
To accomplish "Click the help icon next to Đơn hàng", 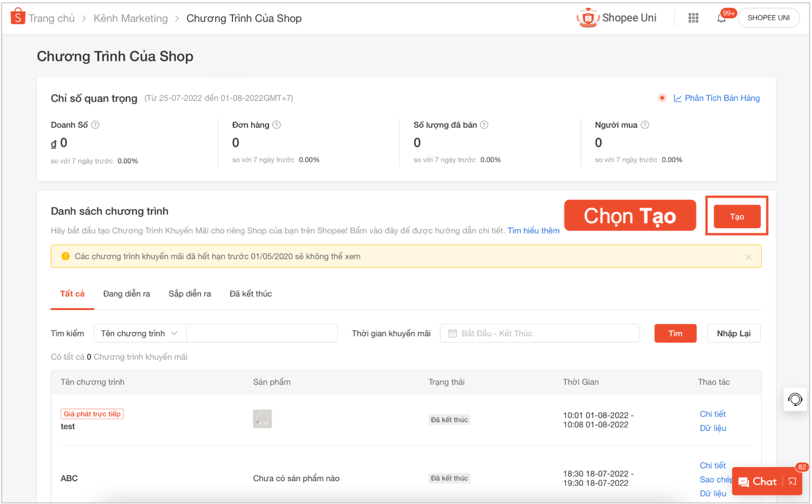I will (x=277, y=124).
